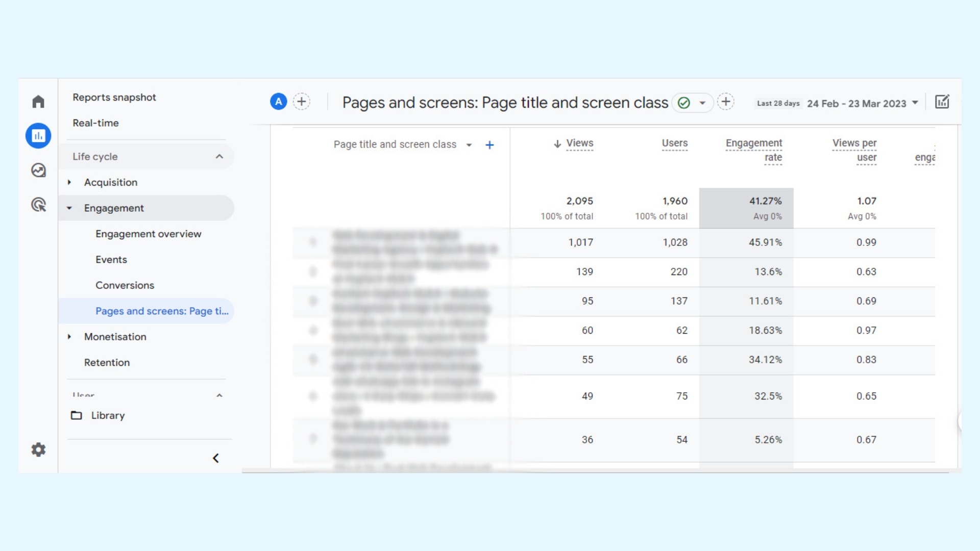Click the advertising/campaigns icon in sidebar
980x551 pixels.
38,204
